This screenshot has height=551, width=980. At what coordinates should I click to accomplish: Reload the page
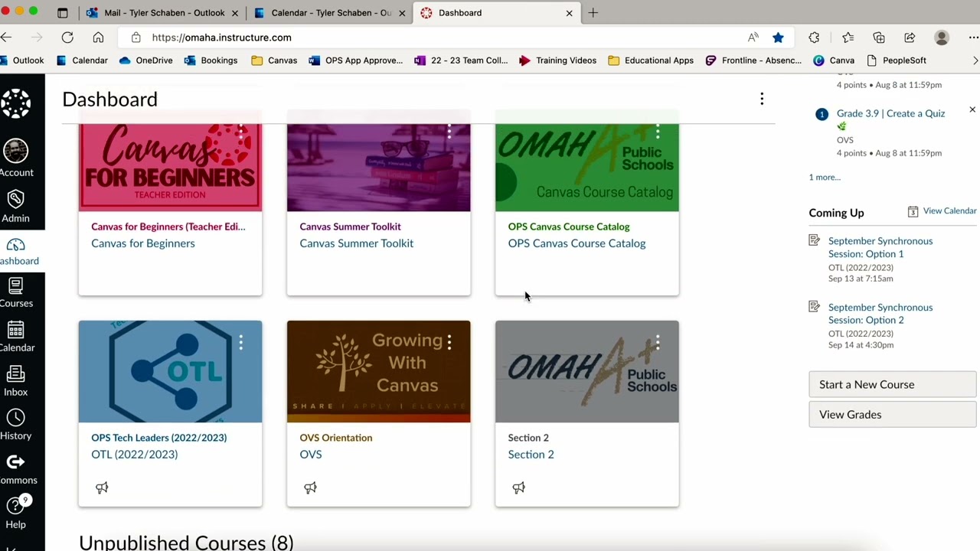tap(67, 37)
